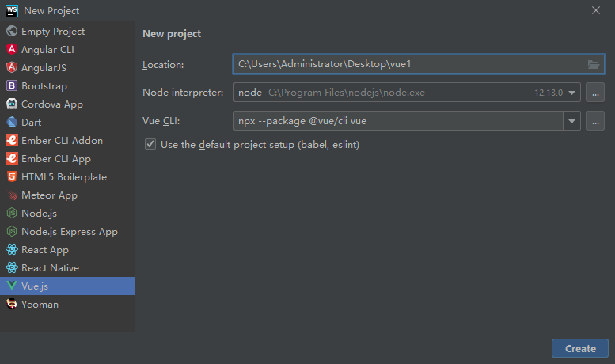Select Ember CLI App label
Screen dimensions: 615x364
[56, 158]
